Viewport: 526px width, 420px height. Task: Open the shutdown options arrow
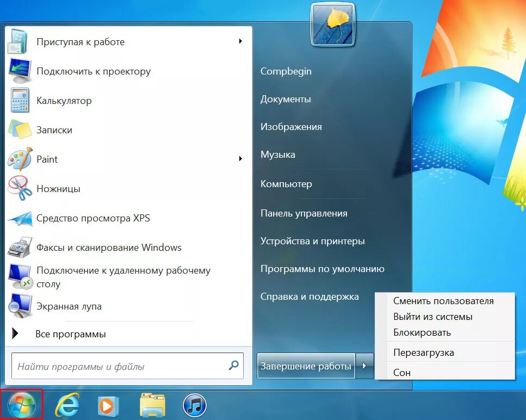point(365,366)
